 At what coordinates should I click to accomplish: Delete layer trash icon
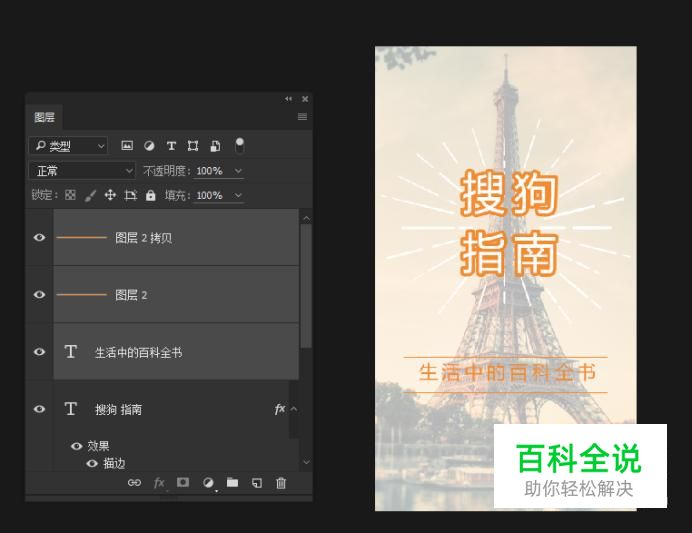[x=281, y=483]
